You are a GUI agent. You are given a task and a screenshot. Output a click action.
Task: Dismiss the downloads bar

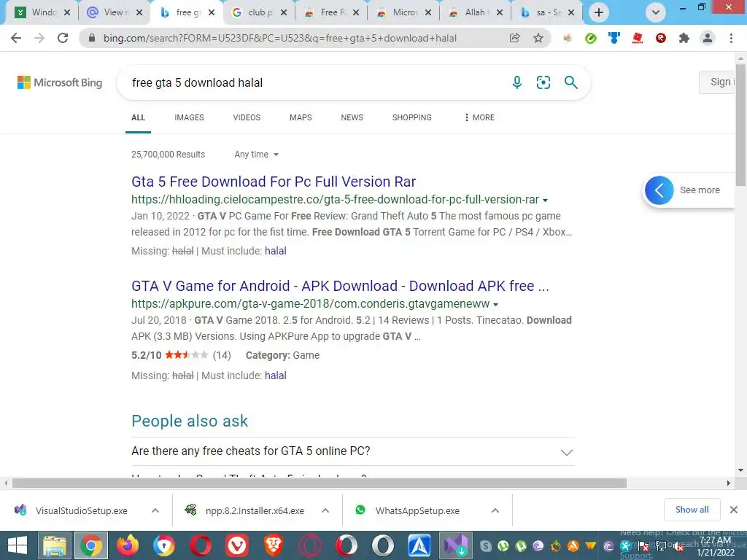(x=734, y=510)
